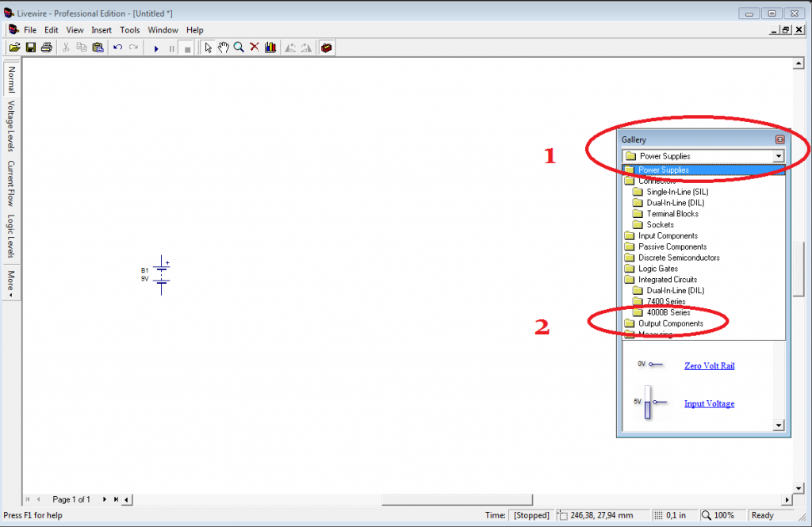
Task: Open the graph analysis tool
Action: click(x=270, y=48)
